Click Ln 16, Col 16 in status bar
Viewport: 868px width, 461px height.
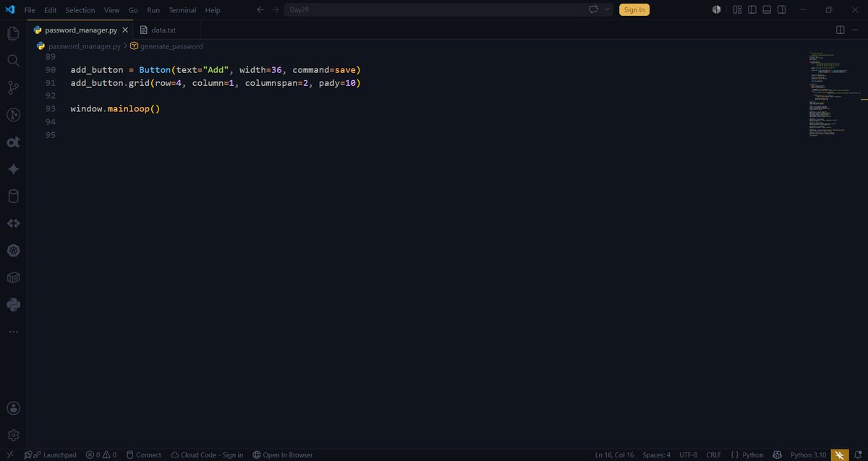point(614,454)
